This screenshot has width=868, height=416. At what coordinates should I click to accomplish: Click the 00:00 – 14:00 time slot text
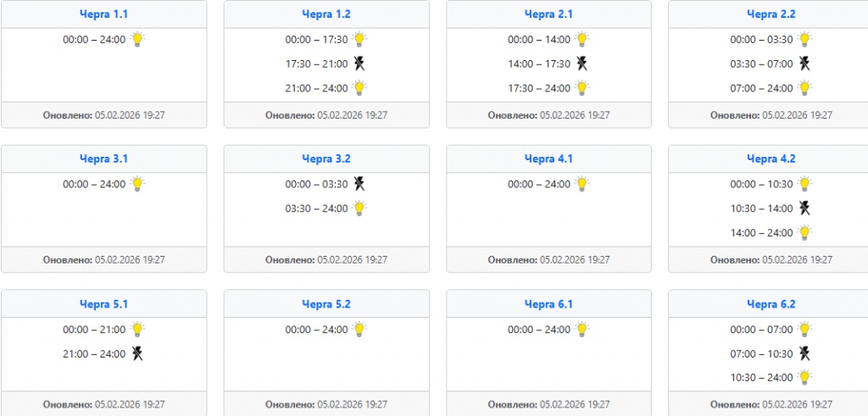539,39
